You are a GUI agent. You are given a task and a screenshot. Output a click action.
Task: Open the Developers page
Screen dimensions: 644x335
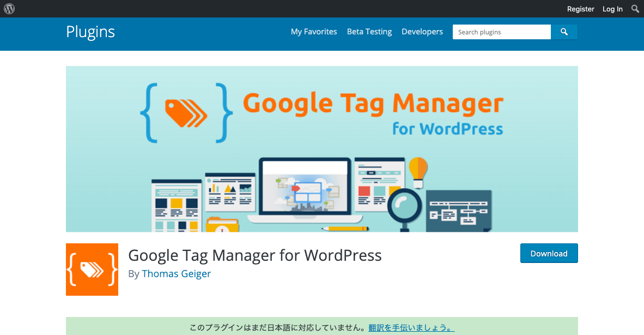click(422, 32)
